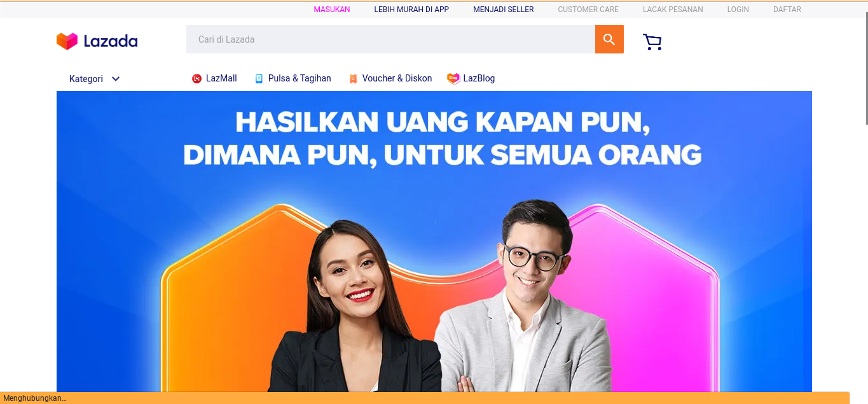Go to MENJADI SELLER
The image size is (868, 404).
(x=504, y=10)
